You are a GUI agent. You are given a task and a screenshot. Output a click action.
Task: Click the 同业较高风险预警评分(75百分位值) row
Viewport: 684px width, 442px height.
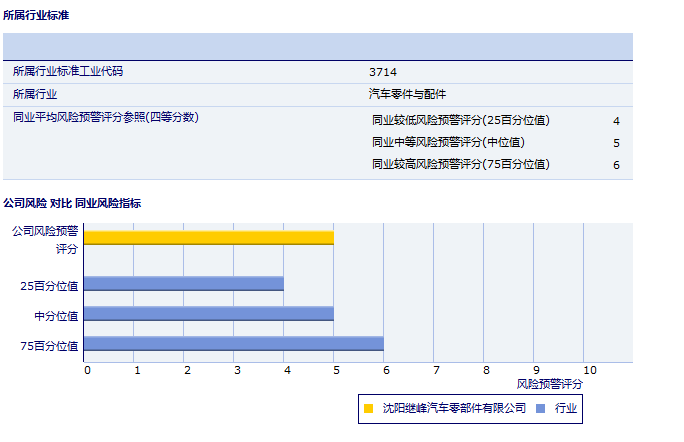pos(461,165)
